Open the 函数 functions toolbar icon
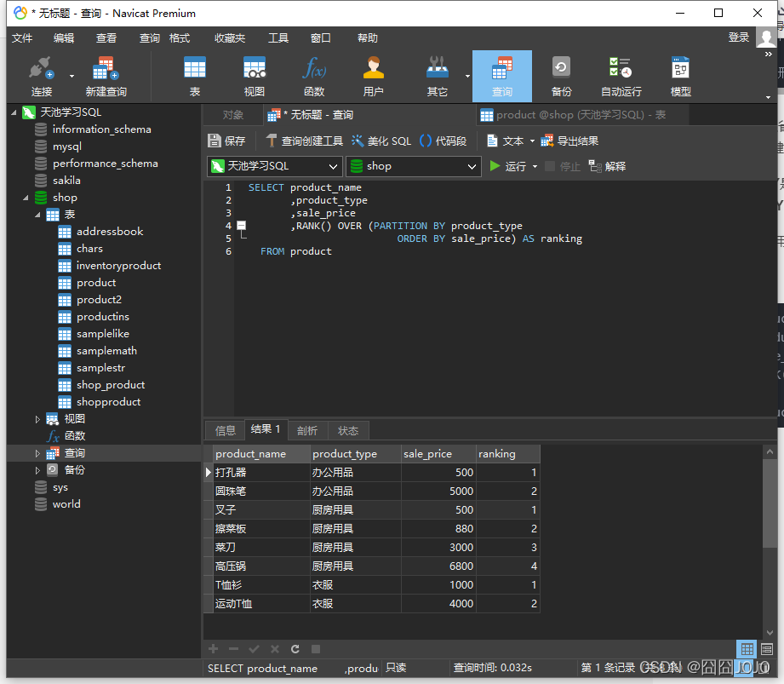This screenshot has height=684, width=784. pos(314,77)
